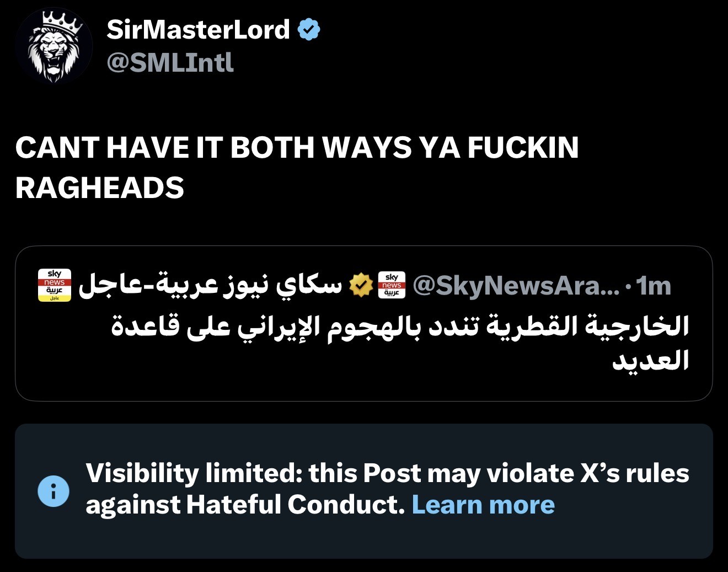Click the small Sky News affiliate badge

(x=392, y=285)
